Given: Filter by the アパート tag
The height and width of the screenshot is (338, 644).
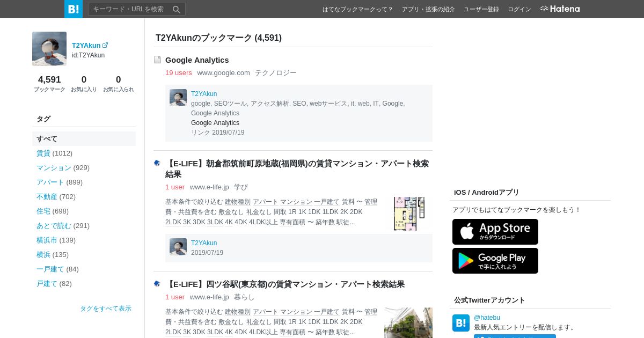Looking at the screenshot, I should [x=50, y=182].
